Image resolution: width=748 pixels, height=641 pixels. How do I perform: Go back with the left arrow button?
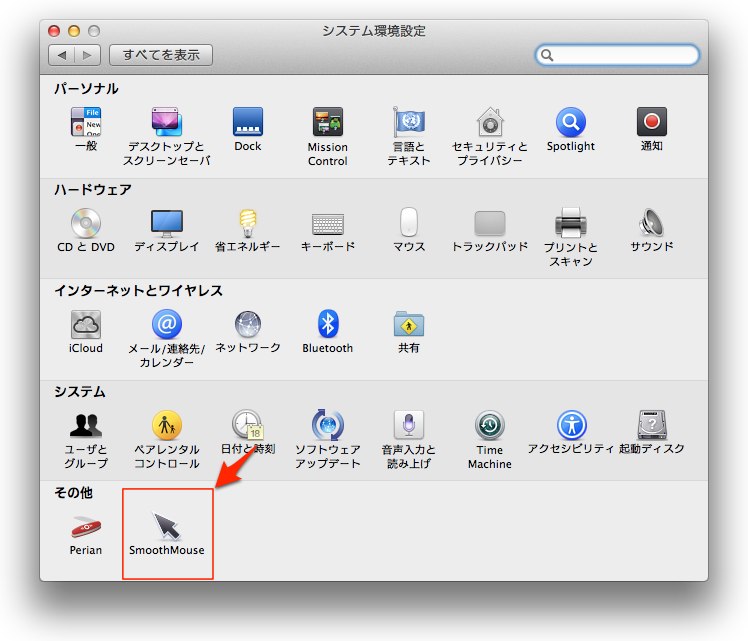62,55
